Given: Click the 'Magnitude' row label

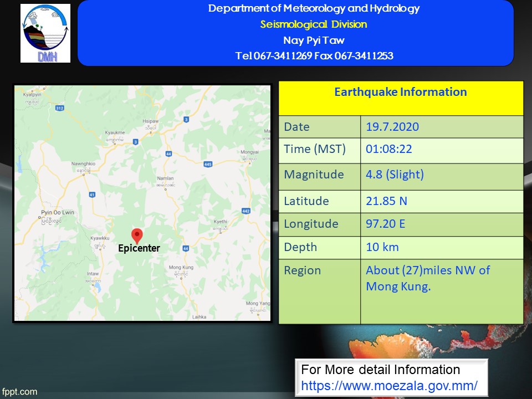Looking at the screenshot, I should click(314, 175).
